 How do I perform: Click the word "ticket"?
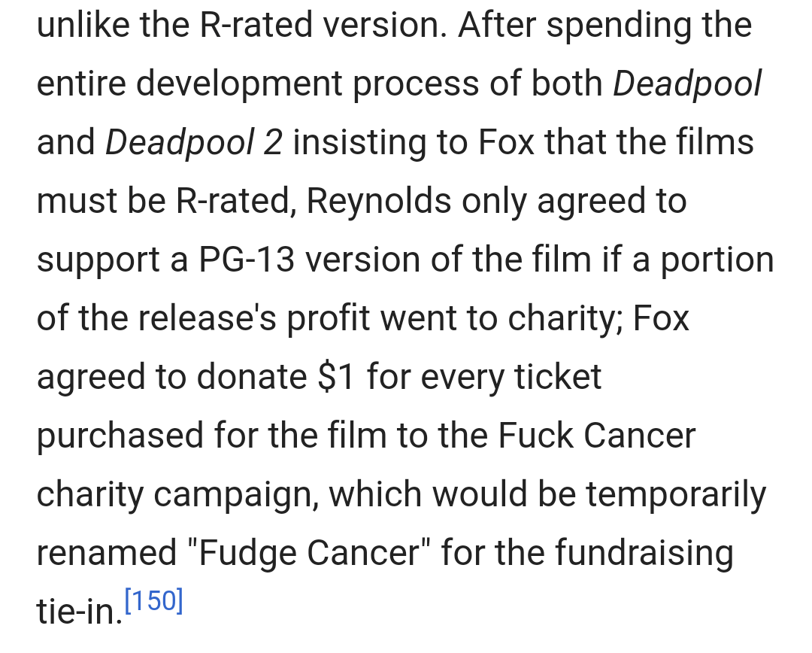[x=558, y=378]
